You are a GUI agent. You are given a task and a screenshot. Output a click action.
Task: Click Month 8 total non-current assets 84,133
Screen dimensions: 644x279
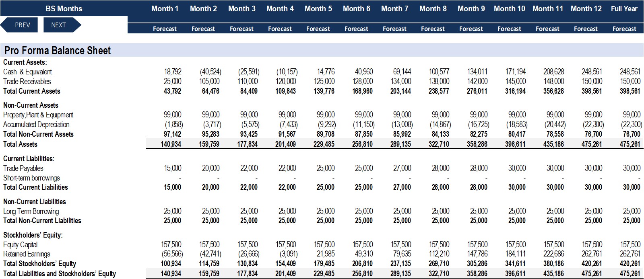(x=440, y=134)
